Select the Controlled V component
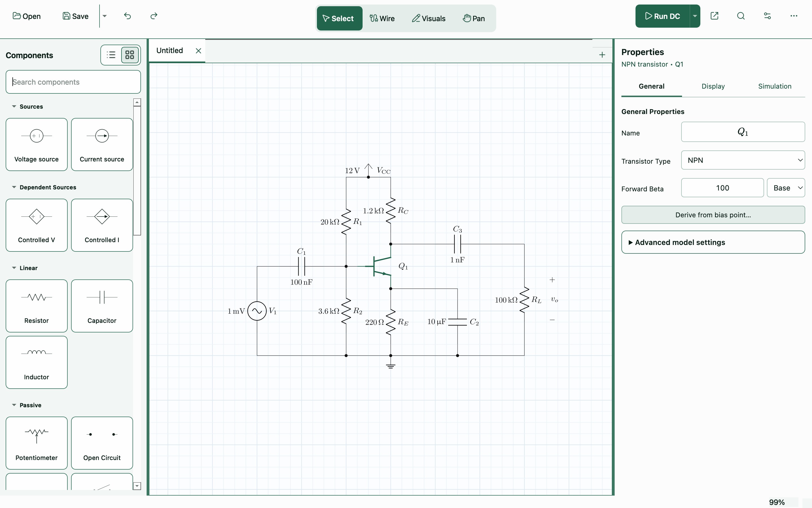 point(37,225)
